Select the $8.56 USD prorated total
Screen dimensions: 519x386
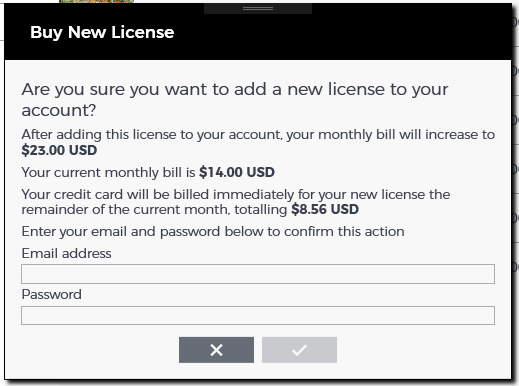[325, 209]
